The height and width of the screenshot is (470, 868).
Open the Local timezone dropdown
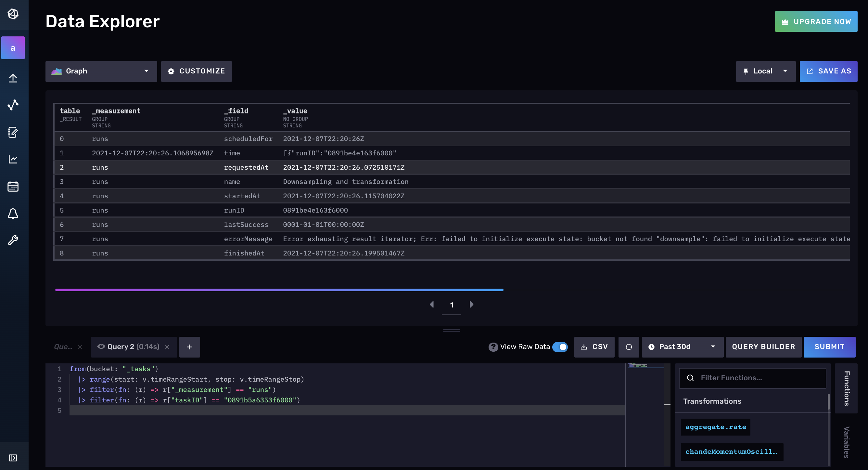pos(766,71)
